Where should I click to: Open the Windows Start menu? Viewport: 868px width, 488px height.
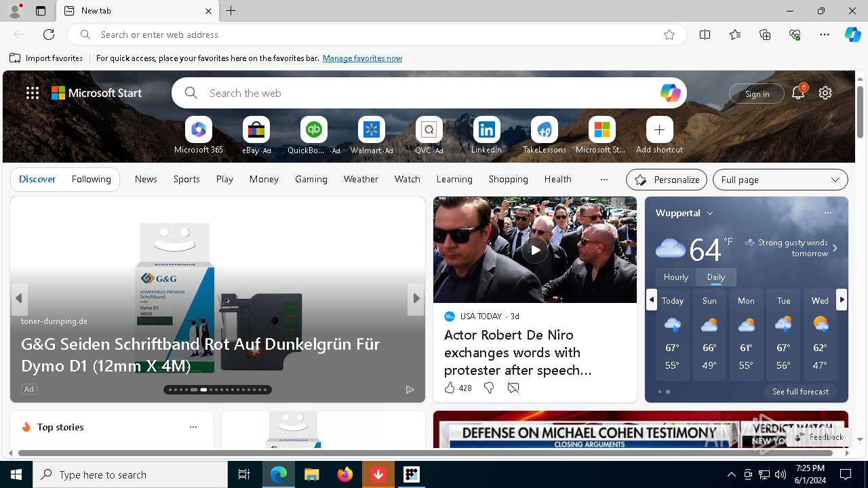(16, 474)
